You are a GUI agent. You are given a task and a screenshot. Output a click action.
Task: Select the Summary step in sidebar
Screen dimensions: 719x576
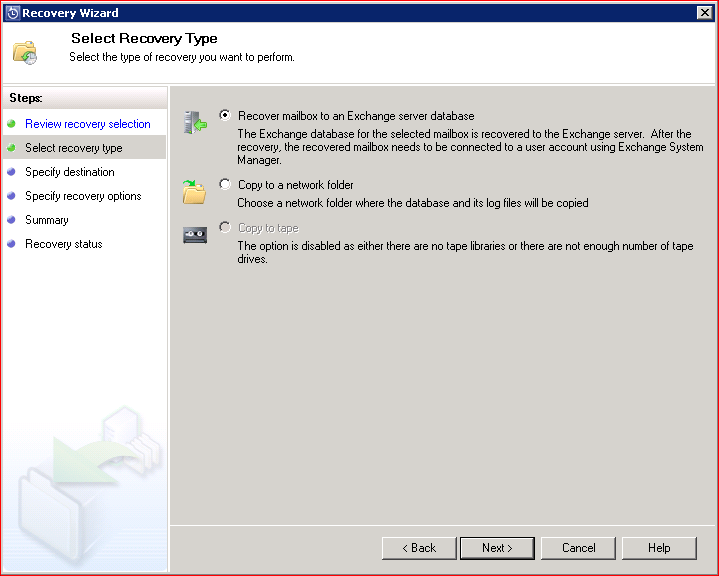[47, 220]
